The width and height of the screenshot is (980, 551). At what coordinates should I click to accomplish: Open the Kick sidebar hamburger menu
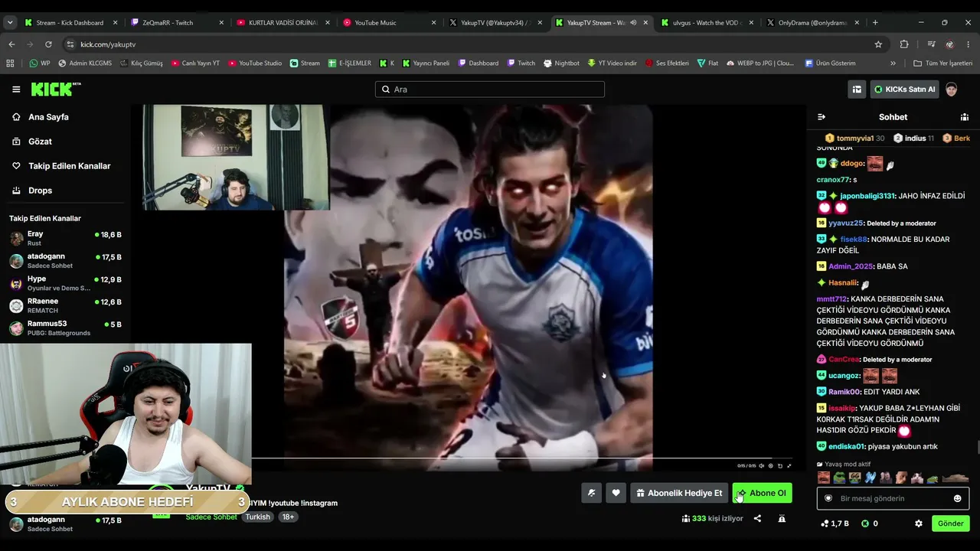pyautogui.click(x=16, y=90)
